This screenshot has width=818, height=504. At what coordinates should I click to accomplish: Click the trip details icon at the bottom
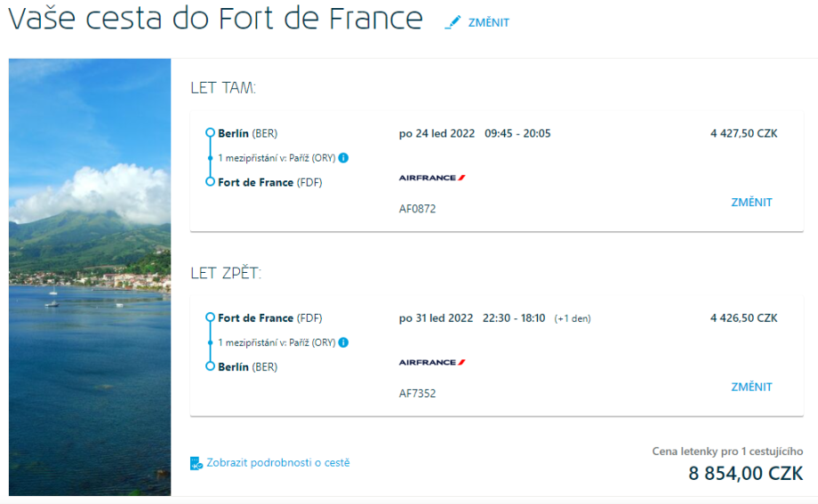[x=196, y=463]
